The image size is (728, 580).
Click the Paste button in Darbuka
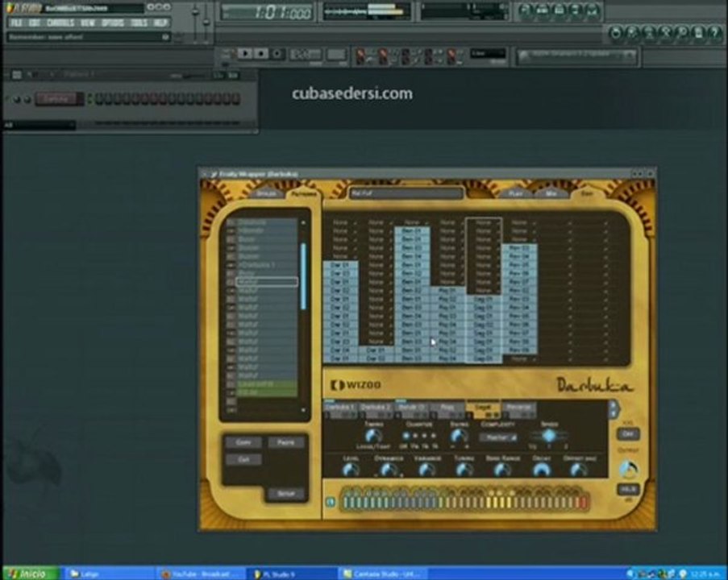point(286,442)
